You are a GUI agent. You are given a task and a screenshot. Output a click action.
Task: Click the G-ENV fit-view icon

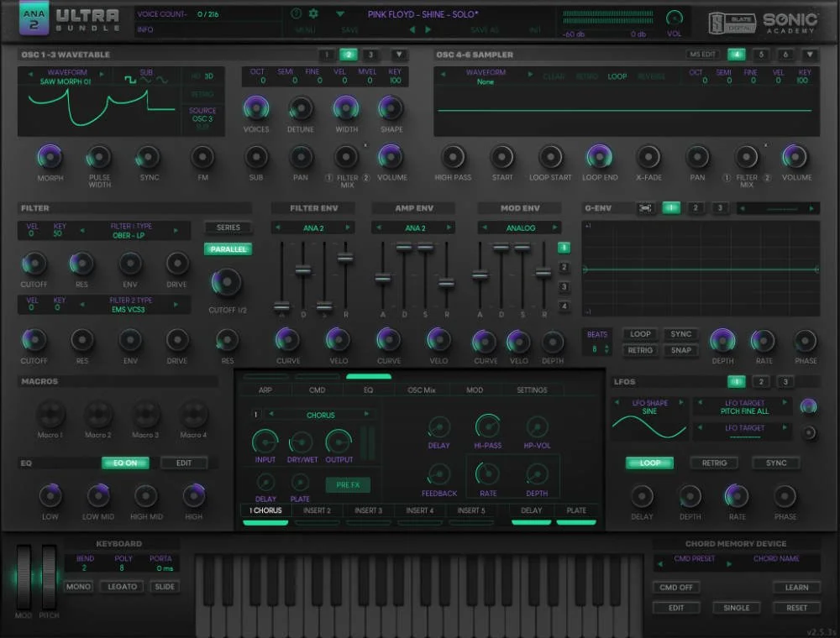(x=645, y=207)
